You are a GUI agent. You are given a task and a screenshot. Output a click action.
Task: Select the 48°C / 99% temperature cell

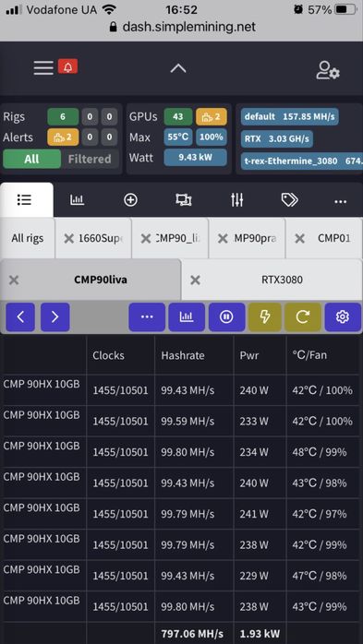coord(320,452)
